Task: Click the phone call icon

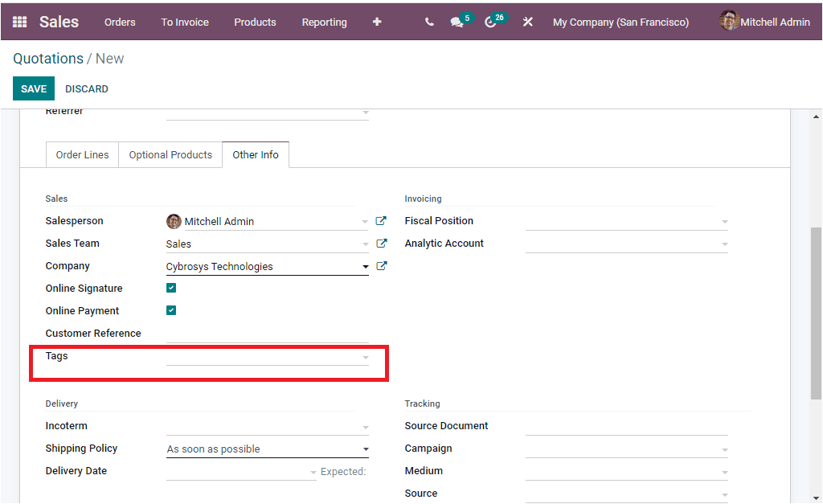Action: click(x=428, y=22)
